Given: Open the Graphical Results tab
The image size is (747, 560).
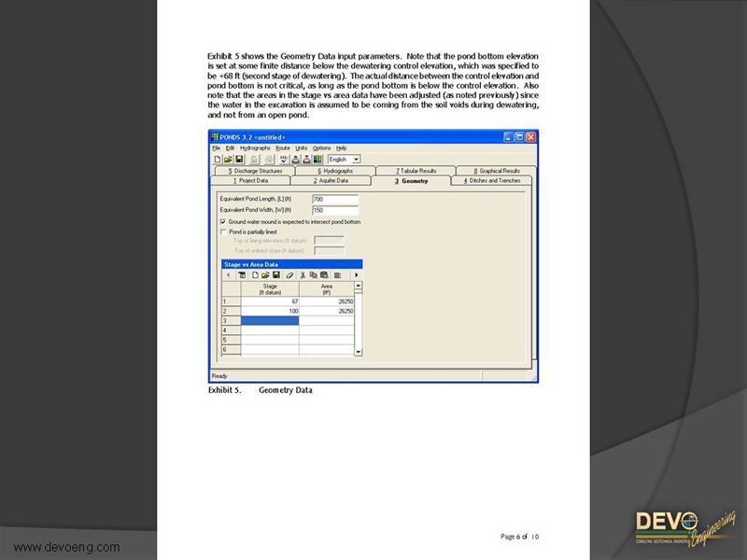Looking at the screenshot, I should 498,171.
